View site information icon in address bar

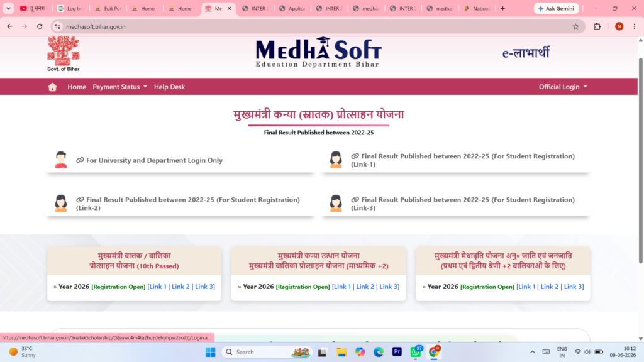click(x=57, y=26)
